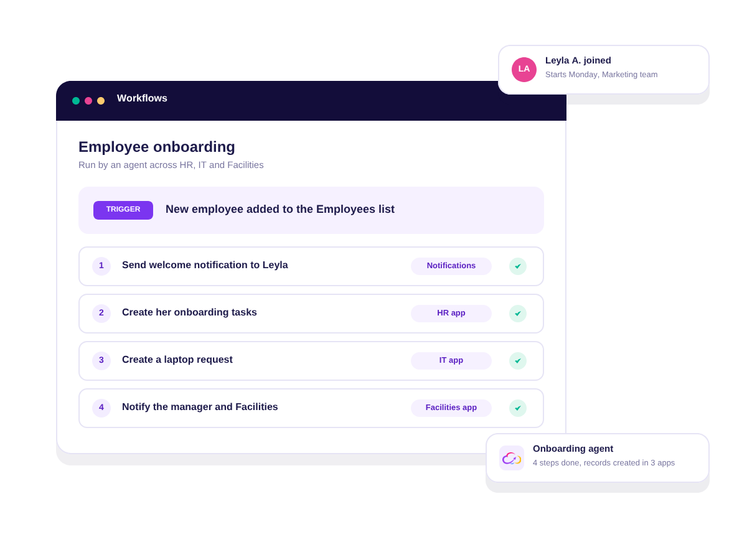Click the Workflows window title
The image size is (747, 560).
[142, 98]
